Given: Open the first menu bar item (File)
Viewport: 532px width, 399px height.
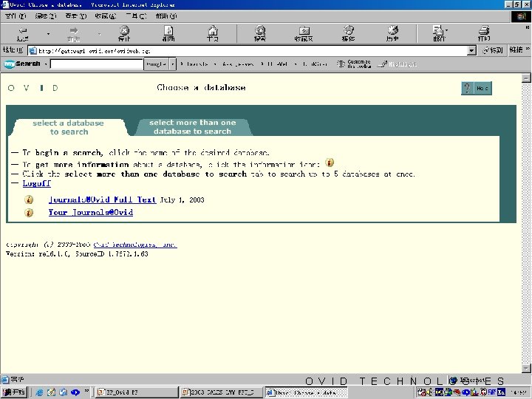Looking at the screenshot, I should [16, 16].
